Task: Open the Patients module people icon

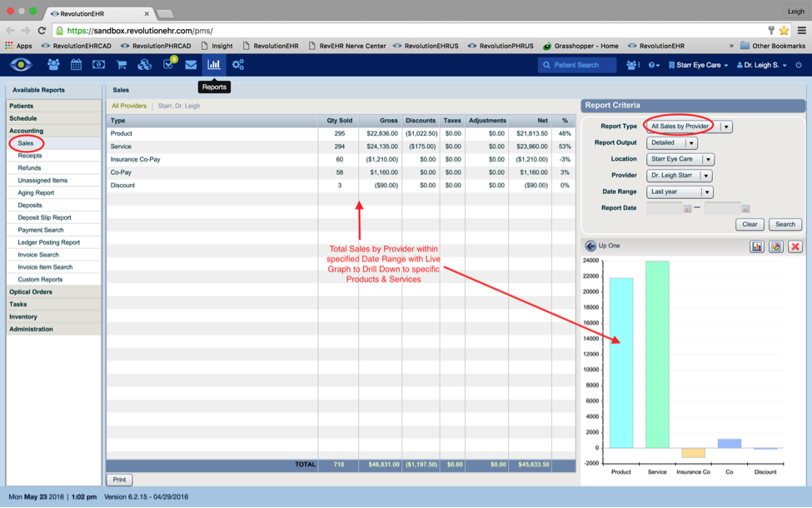Action: click(x=52, y=63)
